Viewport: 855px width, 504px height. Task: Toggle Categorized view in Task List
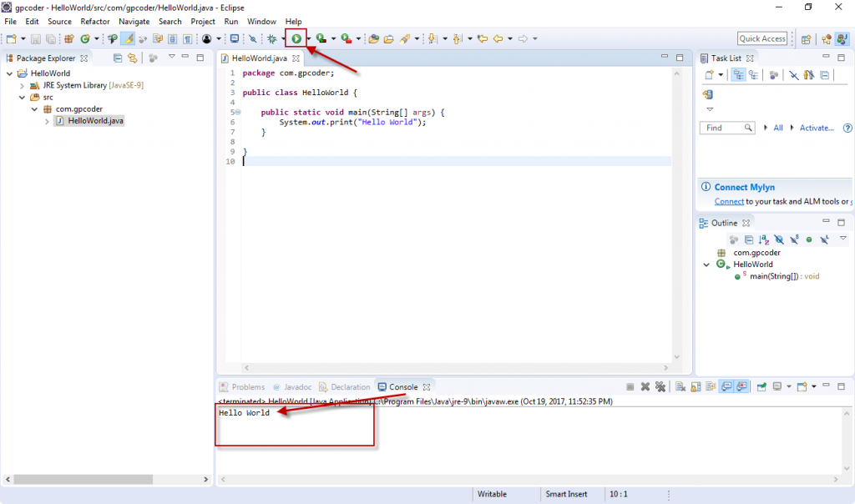coord(738,75)
